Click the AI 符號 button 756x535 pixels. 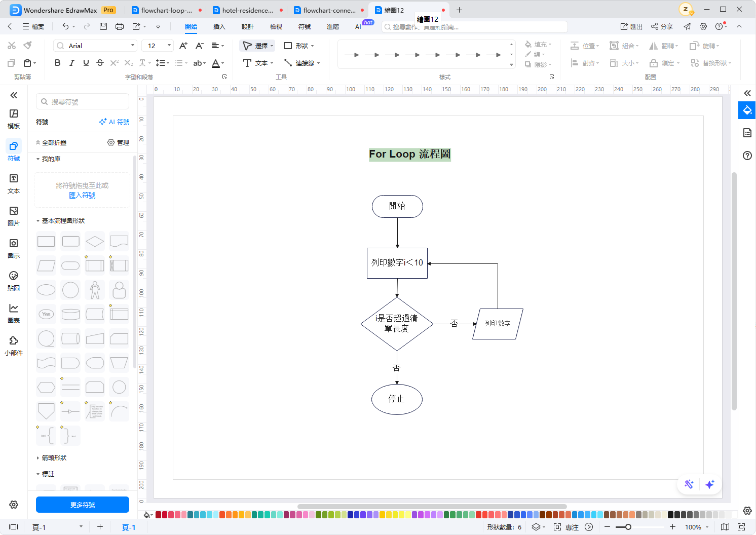click(x=114, y=122)
